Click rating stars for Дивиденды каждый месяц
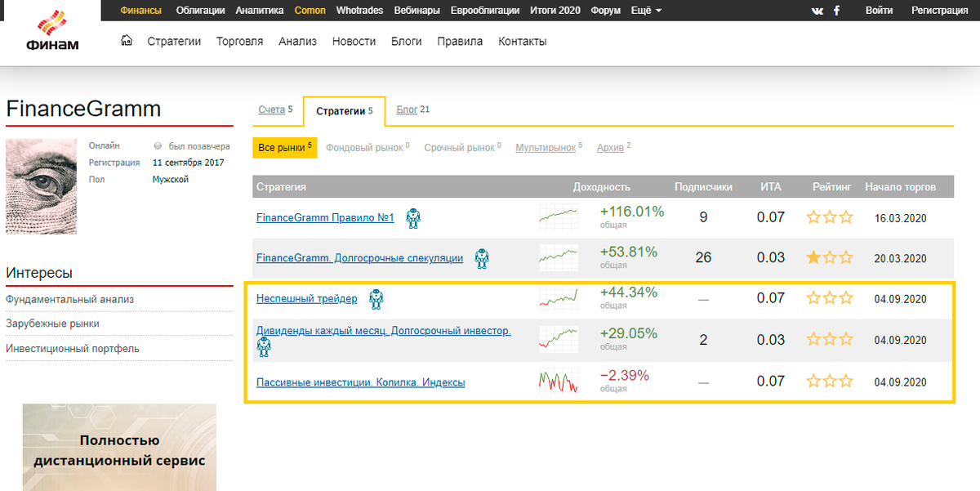 (830, 340)
